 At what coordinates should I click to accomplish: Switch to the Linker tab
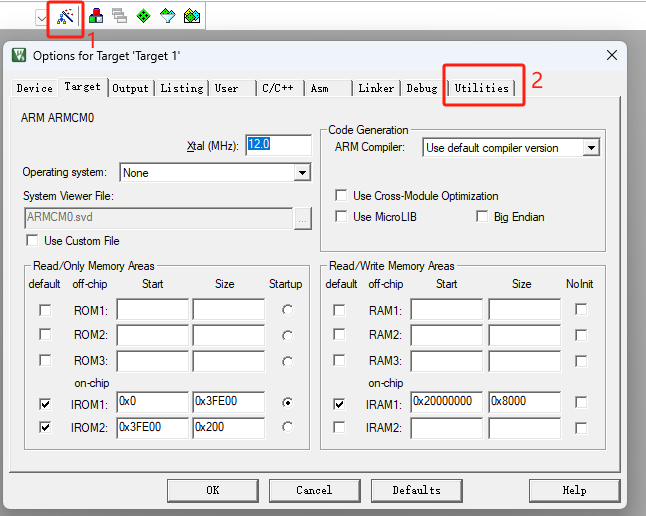point(376,88)
